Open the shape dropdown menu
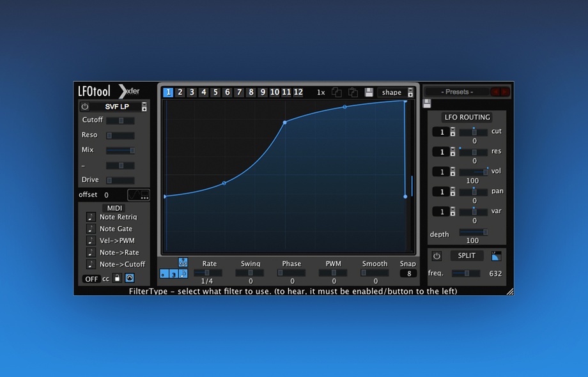 click(x=396, y=92)
